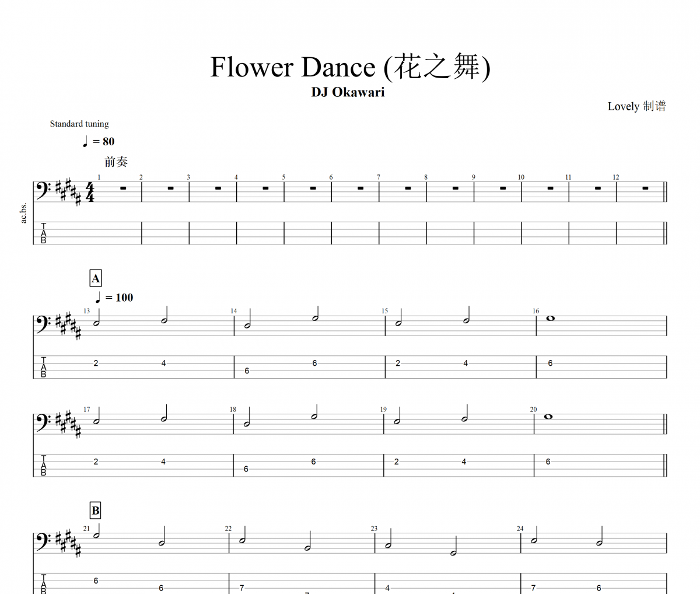Select the whole rest in measure 6

coord(360,188)
